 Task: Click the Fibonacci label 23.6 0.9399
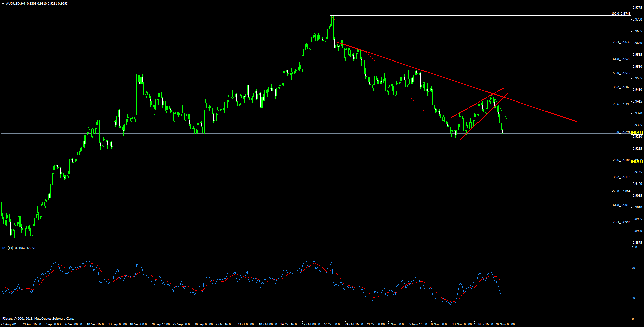click(x=621, y=104)
